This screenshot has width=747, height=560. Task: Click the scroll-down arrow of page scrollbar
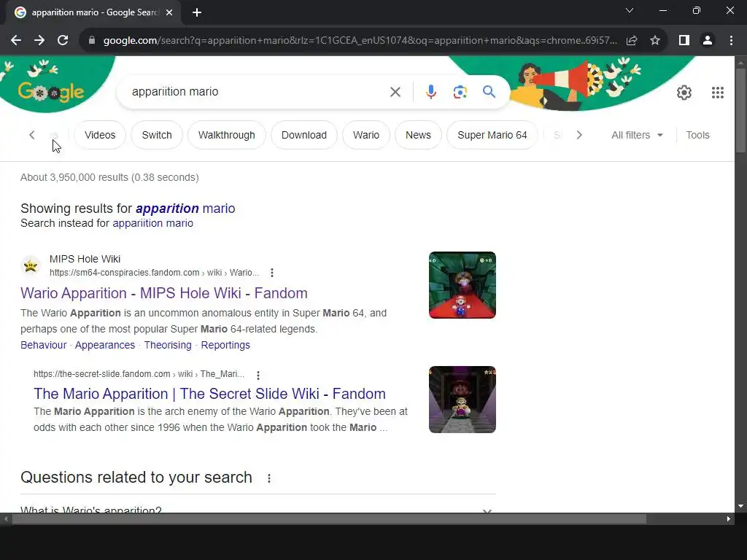click(740, 507)
